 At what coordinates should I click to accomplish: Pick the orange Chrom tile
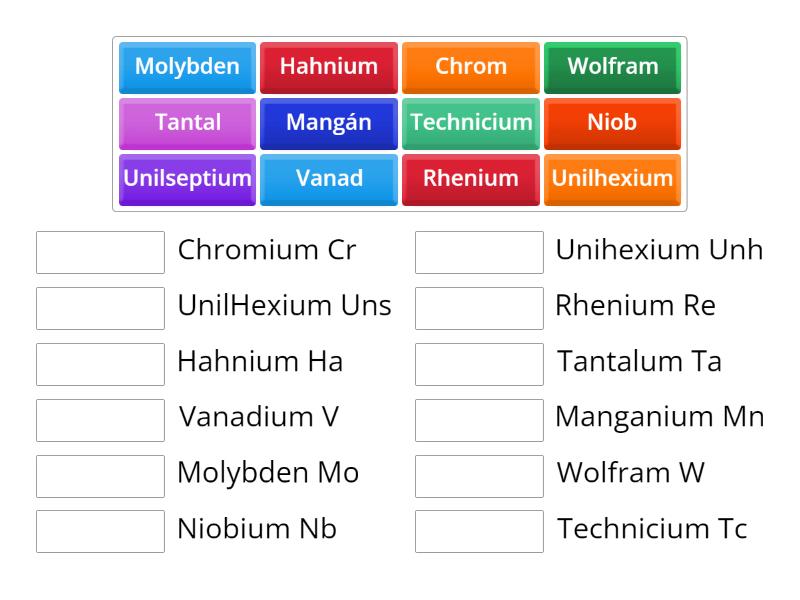(x=471, y=67)
